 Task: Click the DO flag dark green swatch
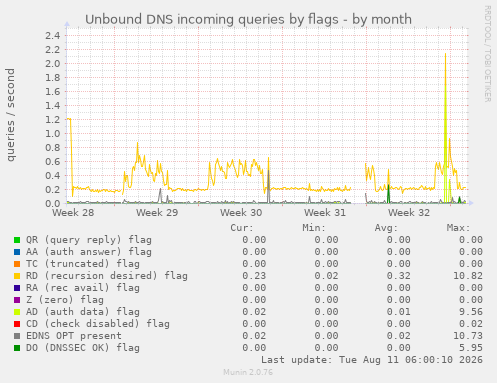click(17, 348)
